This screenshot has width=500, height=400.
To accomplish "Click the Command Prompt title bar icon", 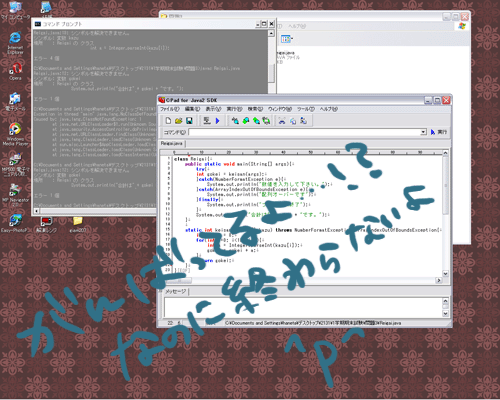I will coord(38,24).
